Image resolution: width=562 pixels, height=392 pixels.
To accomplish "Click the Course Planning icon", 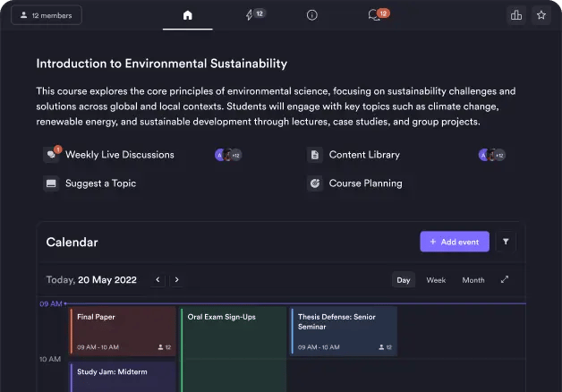I will [x=315, y=183].
